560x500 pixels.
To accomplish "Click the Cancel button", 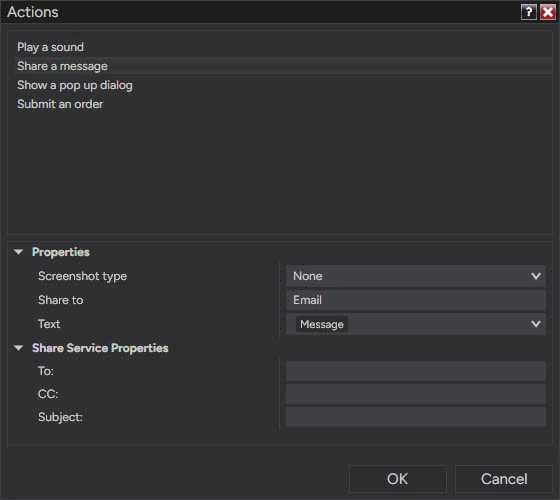I will [x=504, y=479].
